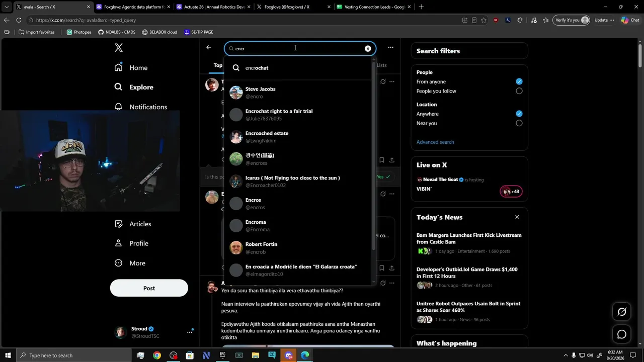
Task: Open search settings three-dot menu beside search box
Action: coord(390,47)
